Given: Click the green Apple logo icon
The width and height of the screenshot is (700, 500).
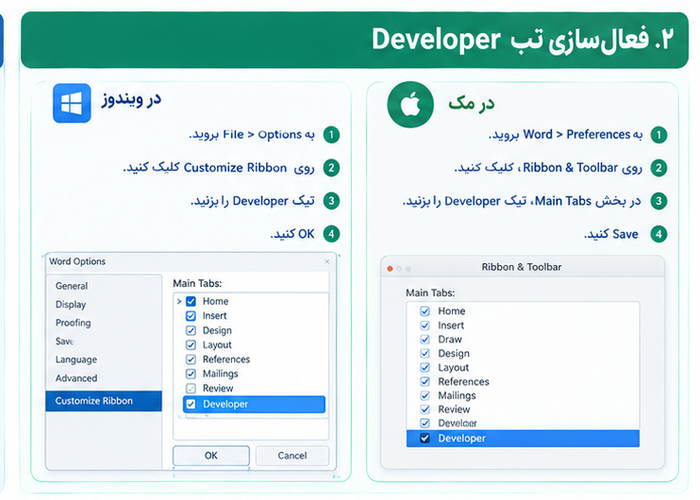Looking at the screenshot, I should click(x=410, y=104).
